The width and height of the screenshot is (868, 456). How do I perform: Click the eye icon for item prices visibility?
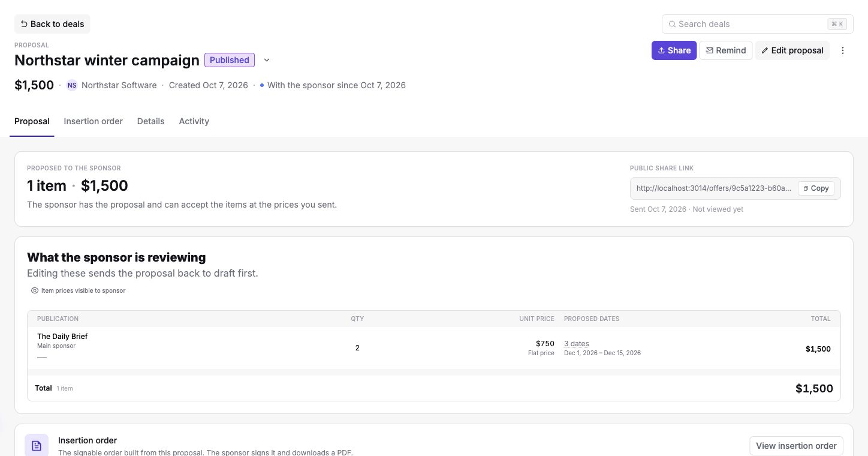(35, 290)
